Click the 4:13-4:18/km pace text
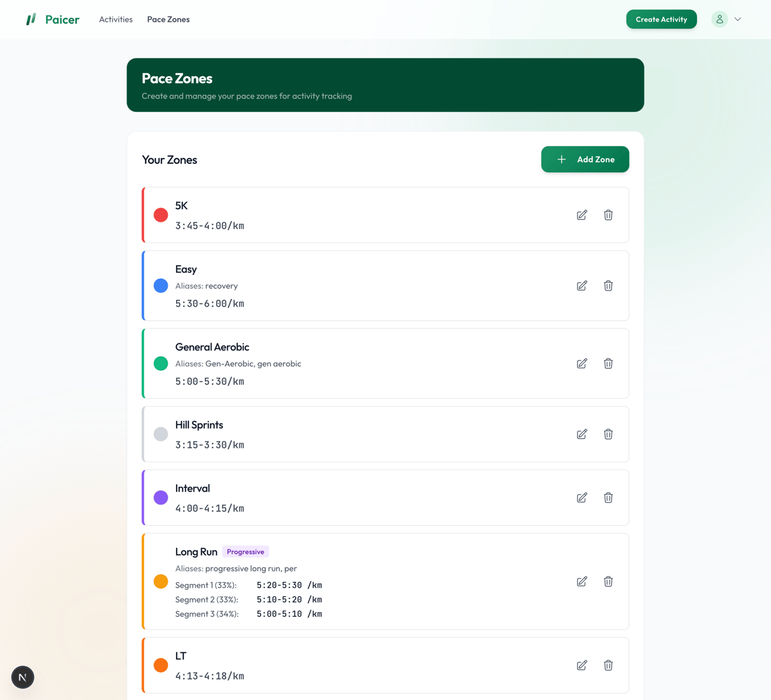771x700 pixels. [x=209, y=676]
